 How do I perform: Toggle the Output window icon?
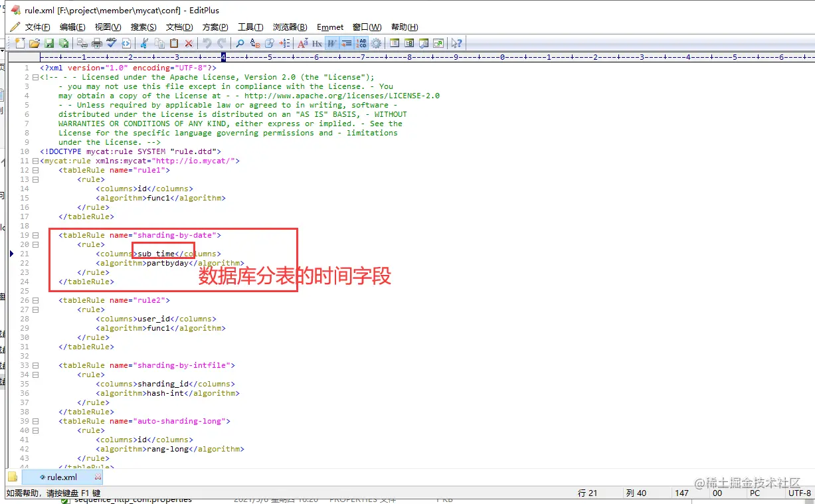tap(424, 43)
